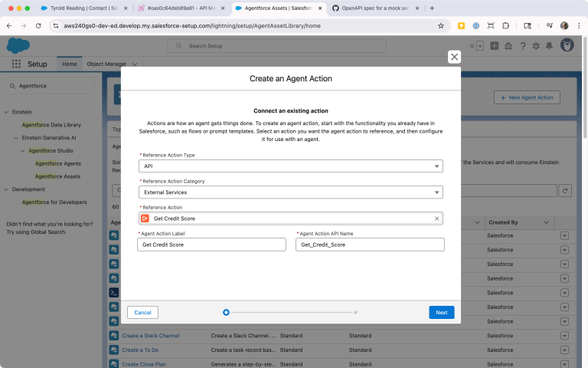588x368 pixels.
Task: Reload the current page
Action: tap(38, 26)
